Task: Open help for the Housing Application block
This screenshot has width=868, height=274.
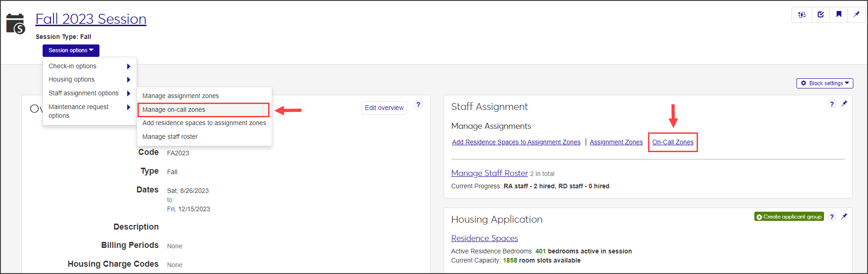Action: pyautogui.click(x=832, y=217)
